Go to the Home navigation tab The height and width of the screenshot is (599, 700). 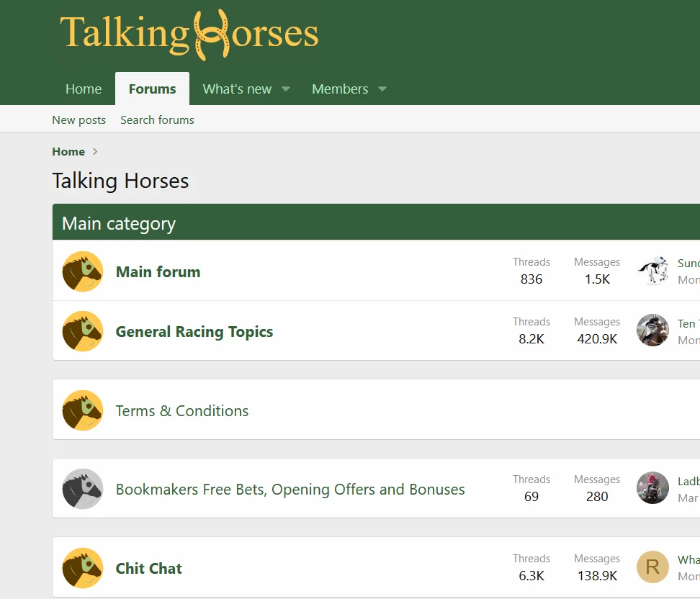click(84, 89)
